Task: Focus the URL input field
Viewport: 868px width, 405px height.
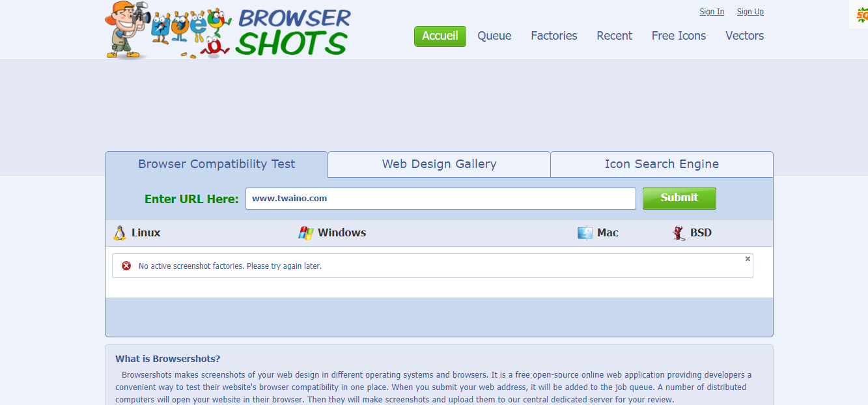Action: pyautogui.click(x=440, y=199)
